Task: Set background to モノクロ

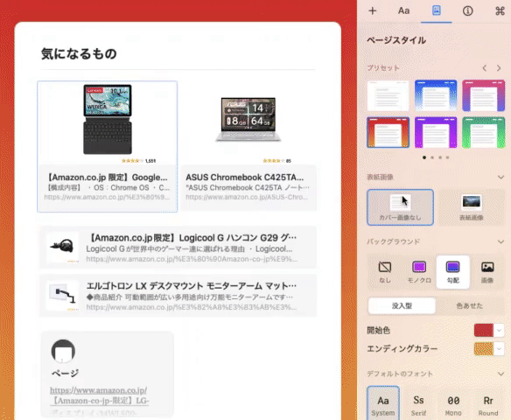Action: coord(419,272)
